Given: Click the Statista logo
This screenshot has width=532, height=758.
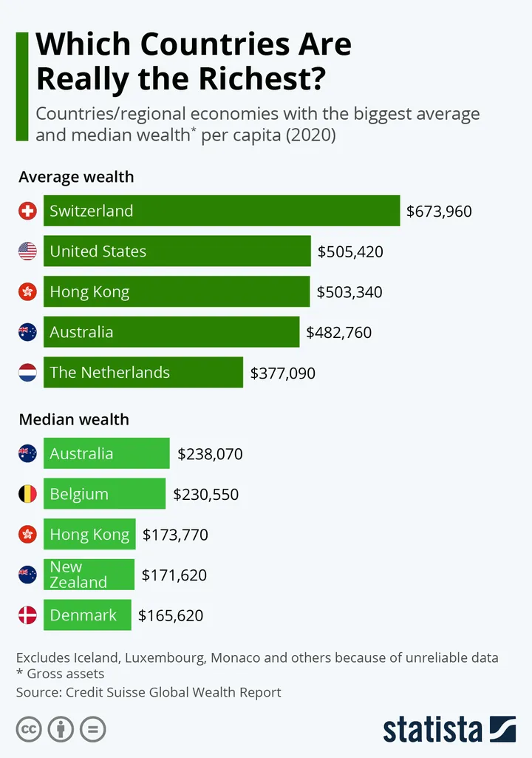Looking at the screenshot, I should pyautogui.click(x=450, y=729).
